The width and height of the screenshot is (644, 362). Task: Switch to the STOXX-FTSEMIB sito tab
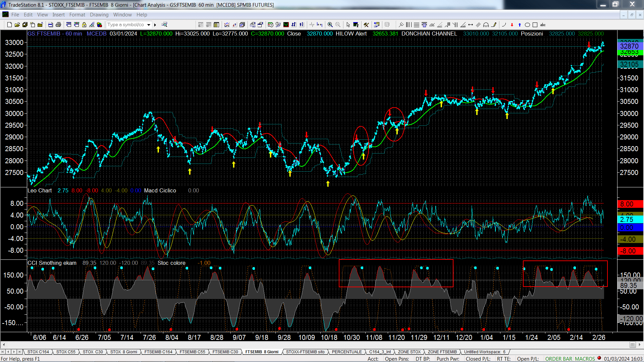(305, 352)
